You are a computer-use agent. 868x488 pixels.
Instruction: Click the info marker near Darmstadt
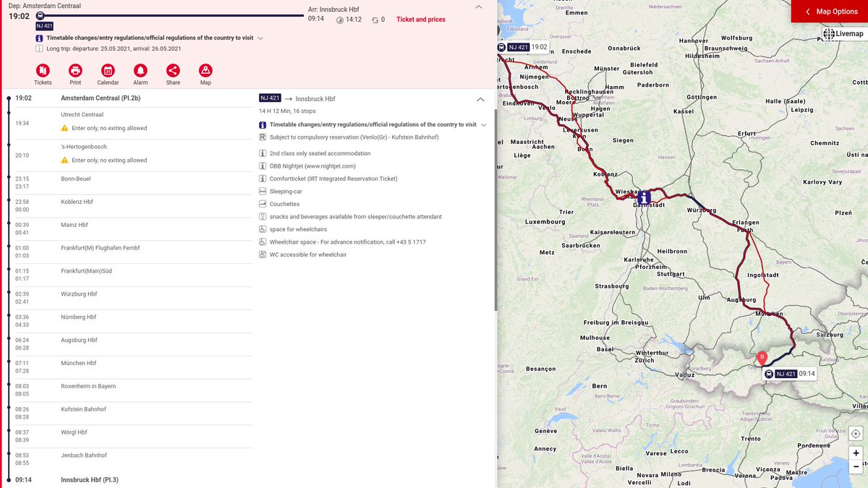(644, 197)
